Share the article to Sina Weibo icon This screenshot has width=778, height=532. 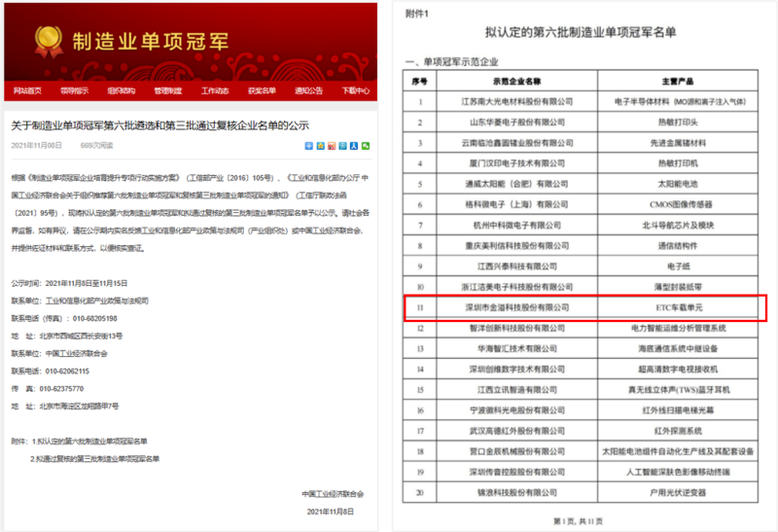(x=332, y=146)
